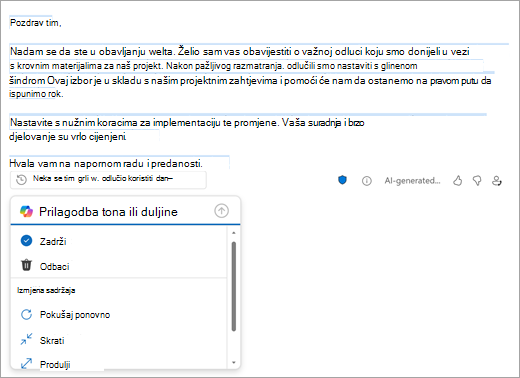This screenshot has height=378, width=520.
Task: Click the history clock icon in prompt box
Action: (x=22, y=180)
